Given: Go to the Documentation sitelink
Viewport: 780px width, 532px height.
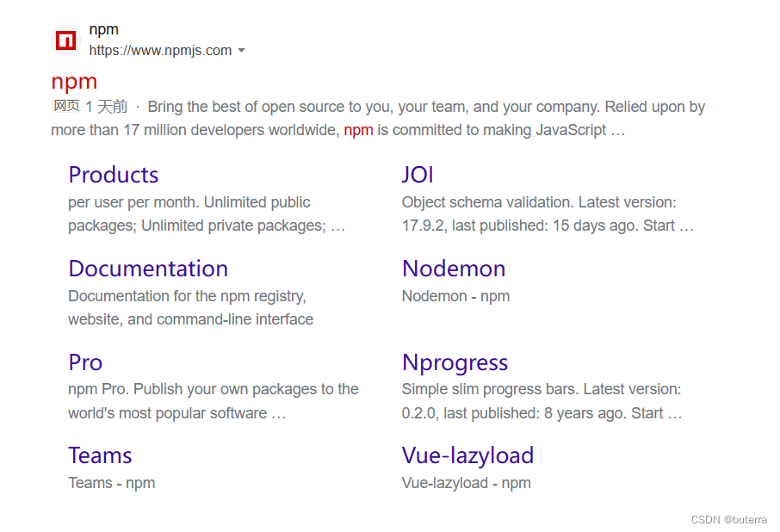Looking at the screenshot, I should [x=148, y=269].
